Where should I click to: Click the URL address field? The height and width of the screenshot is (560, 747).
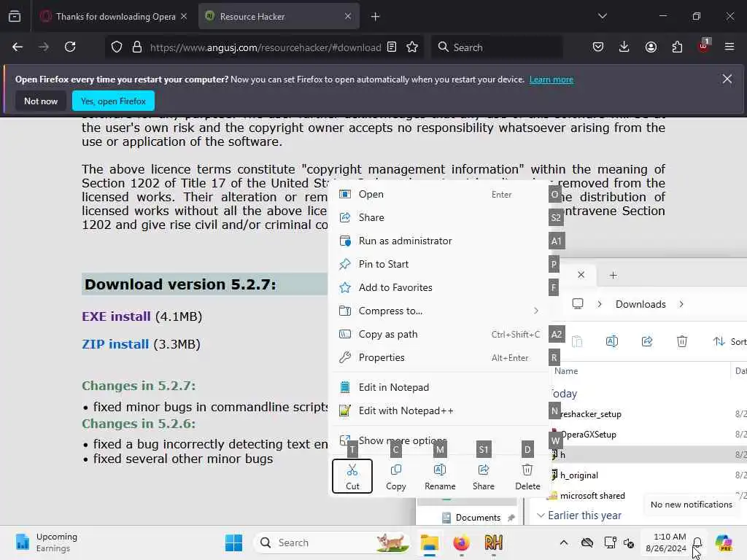pyautogui.click(x=265, y=47)
